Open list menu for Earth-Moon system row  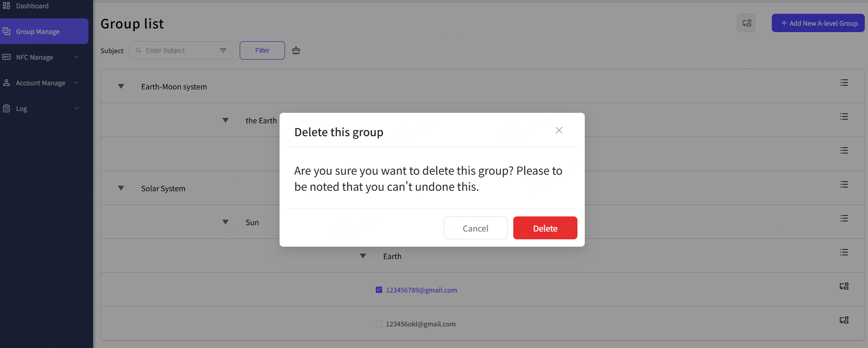[844, 83]
